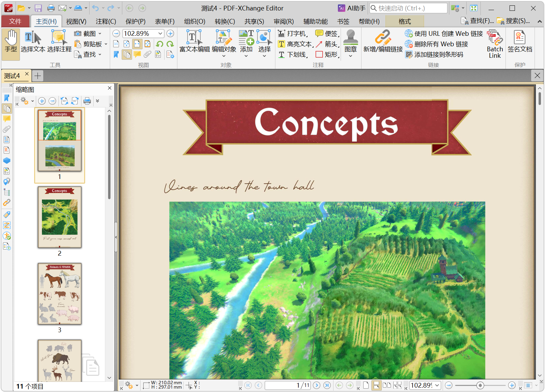
Task: Activate the Select Comments (选择注释) tool
Action: [59, 41]
